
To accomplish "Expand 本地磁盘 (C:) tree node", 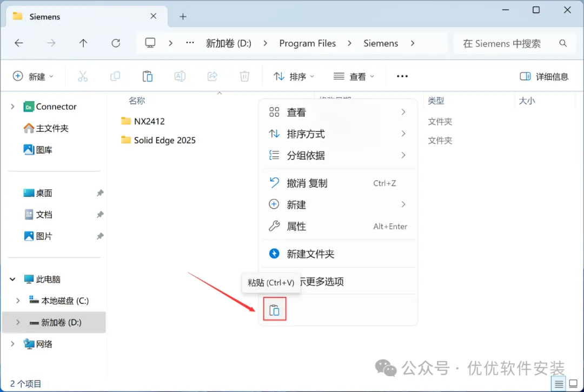I will pos(18,301).
